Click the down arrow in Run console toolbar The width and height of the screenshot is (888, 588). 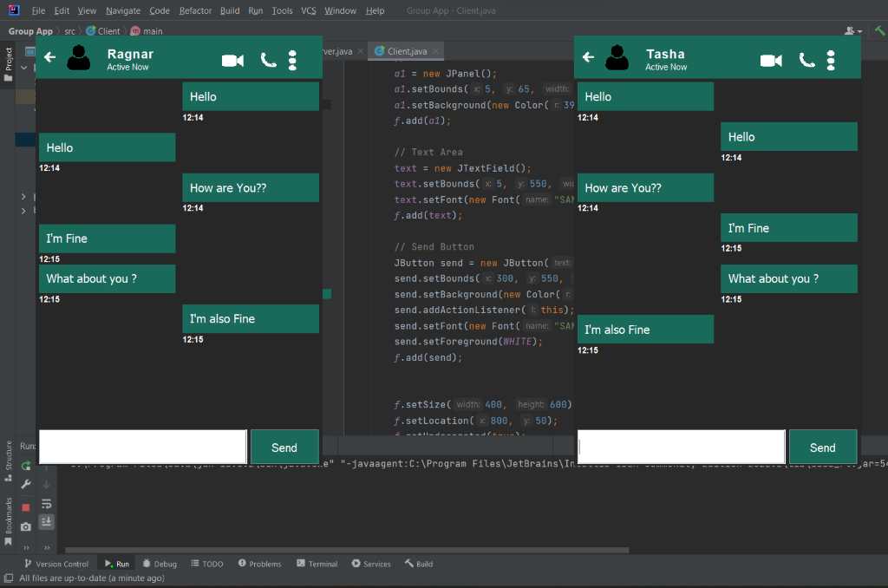coord(47,485)
